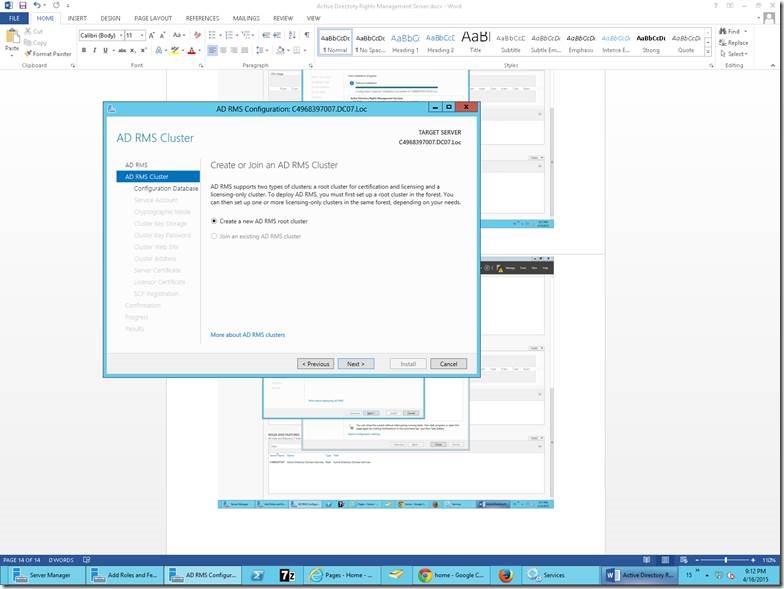
Task: Open the Change Case Aa dropdown
Action: [x=178, y=36]
